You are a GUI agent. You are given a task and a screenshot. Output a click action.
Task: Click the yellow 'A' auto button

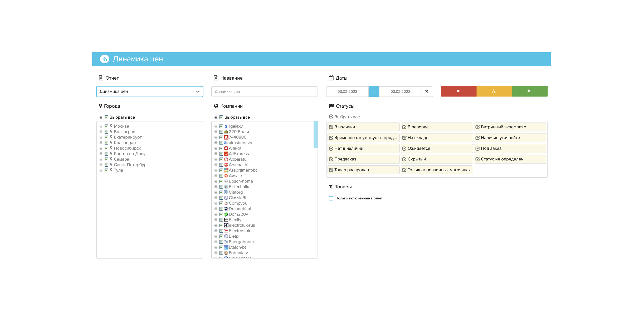(x=494, y=91)
